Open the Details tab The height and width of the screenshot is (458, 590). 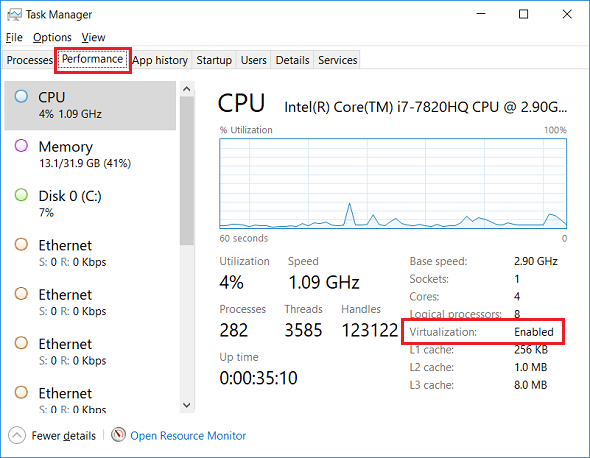click(x=292, y=60)
